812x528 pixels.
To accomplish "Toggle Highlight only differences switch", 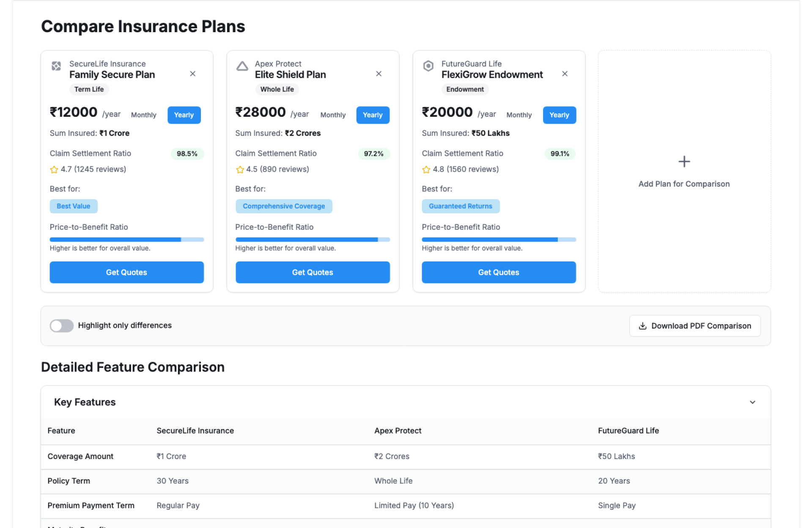I will pyautogui.click(x=62, y=326).
